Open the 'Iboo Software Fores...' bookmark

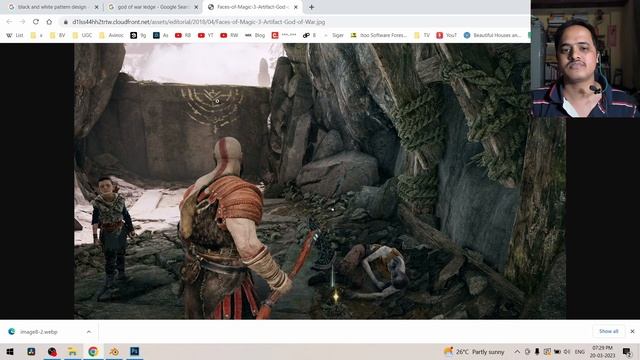click(379, 36)
